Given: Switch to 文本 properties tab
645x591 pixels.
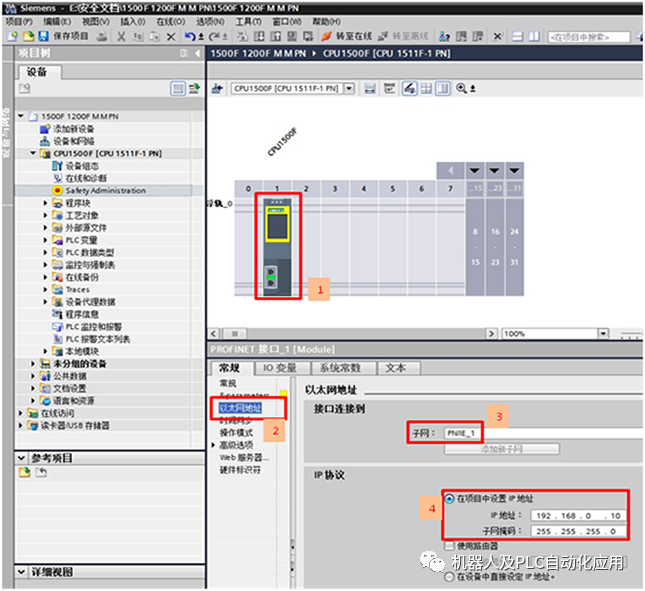Looking at the screenshot, I should tap(396, 368).
